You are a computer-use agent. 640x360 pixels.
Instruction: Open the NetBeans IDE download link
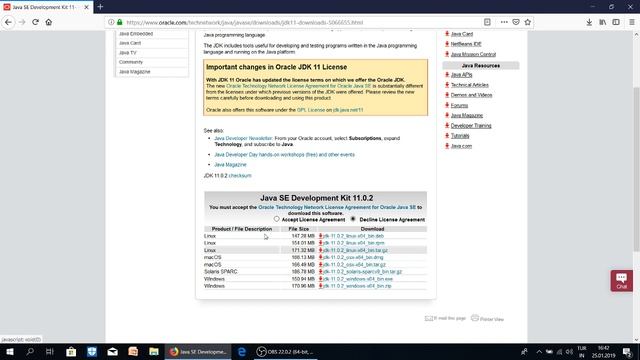466,44
